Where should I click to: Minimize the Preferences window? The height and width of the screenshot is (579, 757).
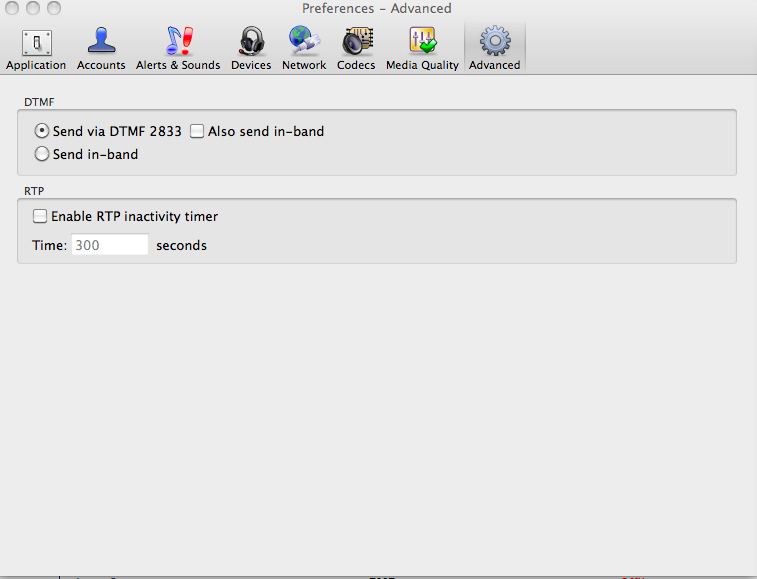click(x=33, y=8)
